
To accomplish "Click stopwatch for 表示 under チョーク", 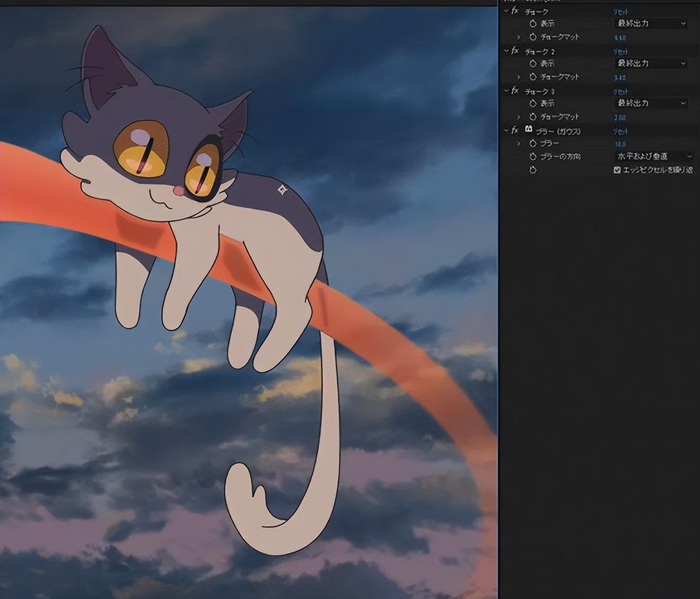I will pos(533,24).
